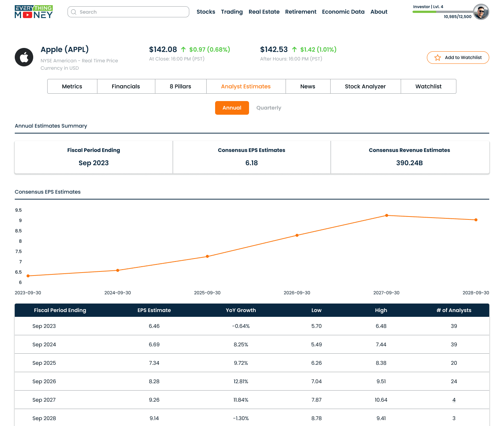
Task: Click the 2024-09-30 chart data point
Action: (118, 270)
